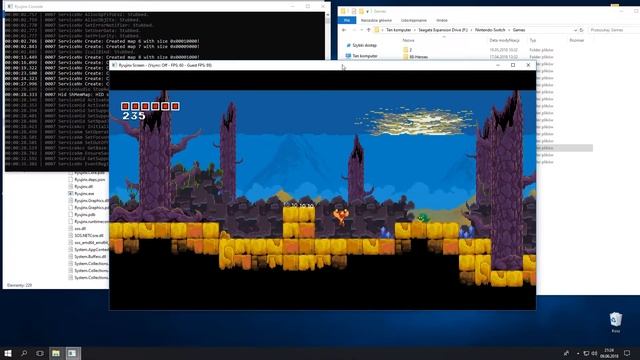Sort by Data modyfikacji column header

[x=504, y=40]
